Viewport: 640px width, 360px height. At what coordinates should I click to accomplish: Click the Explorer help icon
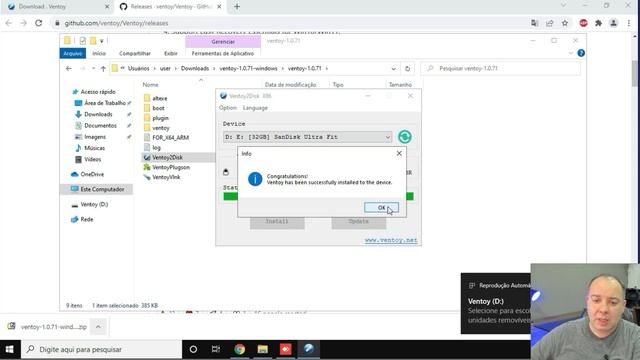(581, 53)
